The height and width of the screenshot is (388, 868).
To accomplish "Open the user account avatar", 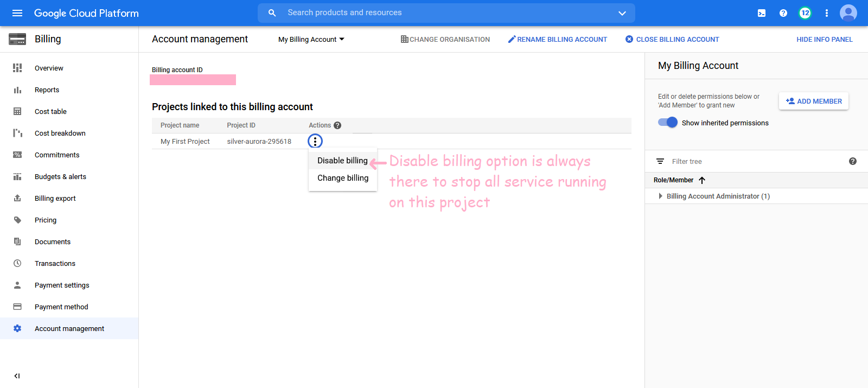I will 848,13.
